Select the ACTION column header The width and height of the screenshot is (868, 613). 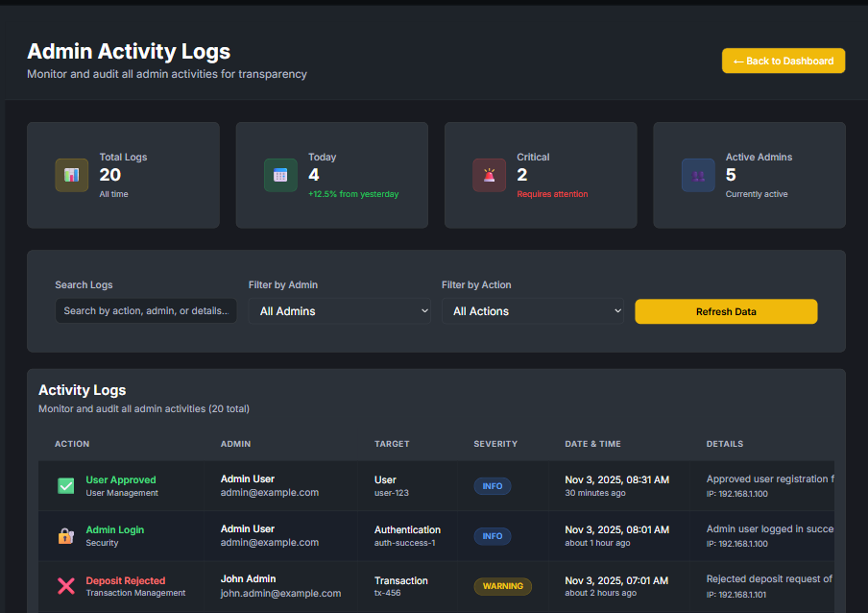tap(72, 444)
